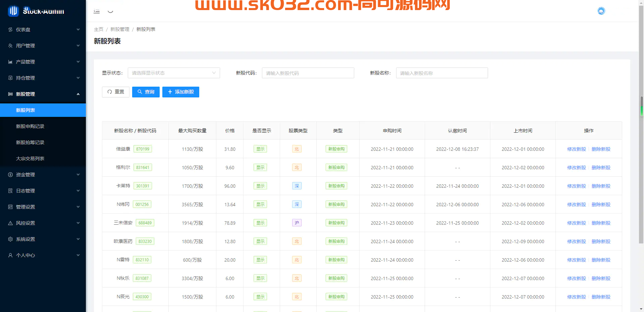Click 删除新股 for 格利尔 row

tap(601, 168)
